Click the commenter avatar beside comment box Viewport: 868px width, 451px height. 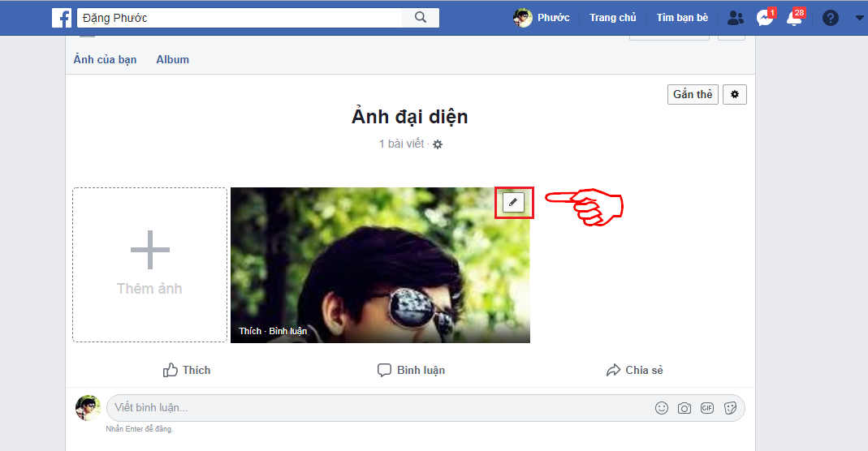(x=88, y=408)
